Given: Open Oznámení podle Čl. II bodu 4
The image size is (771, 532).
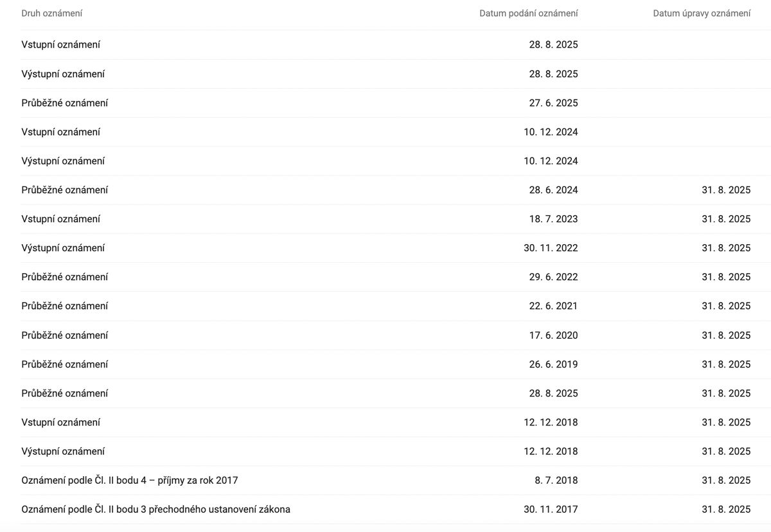Looking at the screenshot, I should click(x=130, y=481).
